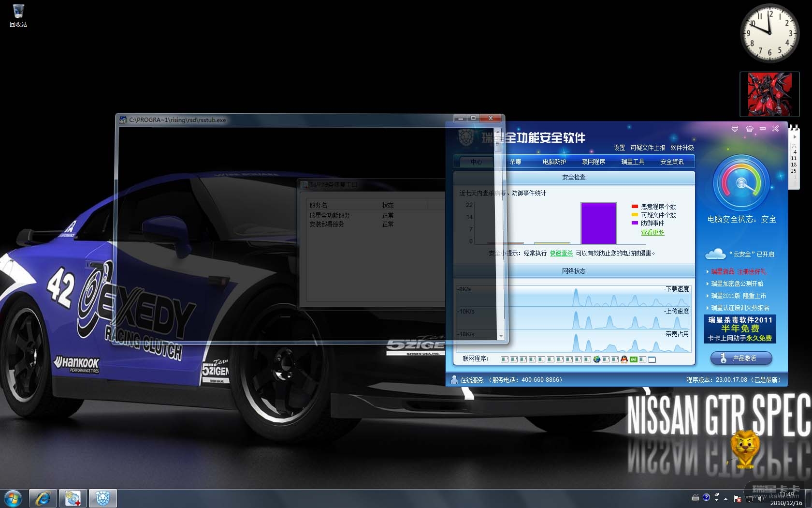Open the 瑞星2011版 隆重上市 news link
This screenshot has width=812, height=508.
(739, 296)
